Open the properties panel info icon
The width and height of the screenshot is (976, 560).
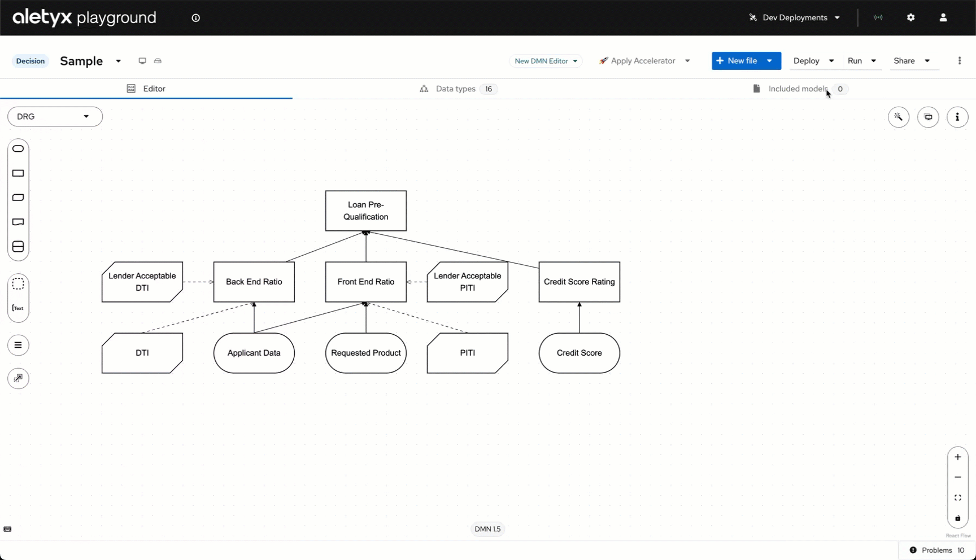point(957,117)
